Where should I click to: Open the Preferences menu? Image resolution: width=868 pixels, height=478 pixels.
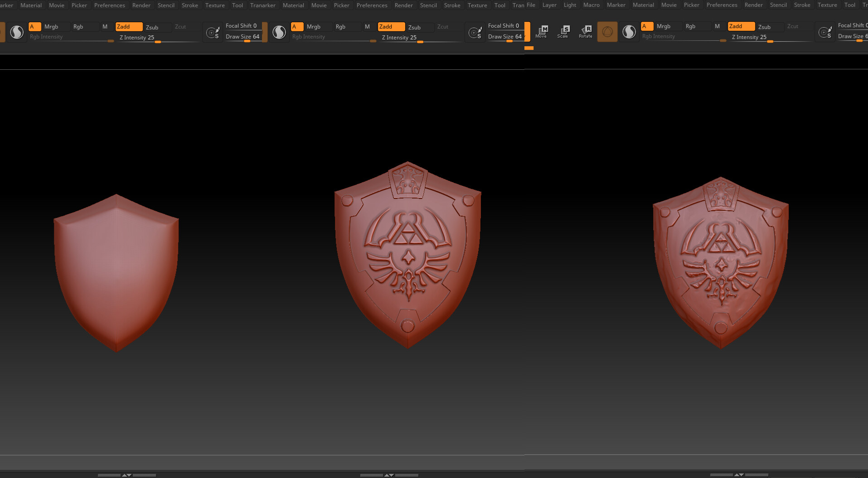click(109, 5)
